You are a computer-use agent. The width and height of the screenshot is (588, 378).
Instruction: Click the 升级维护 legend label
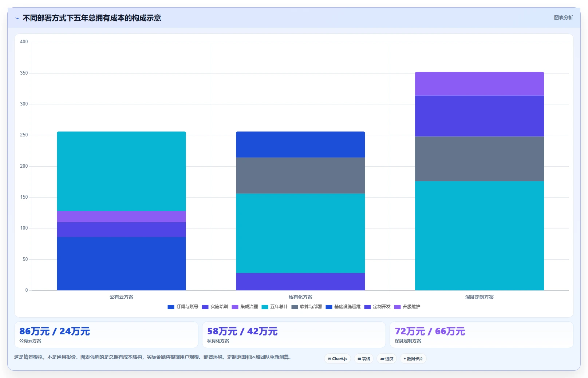(x=411, y=307)
